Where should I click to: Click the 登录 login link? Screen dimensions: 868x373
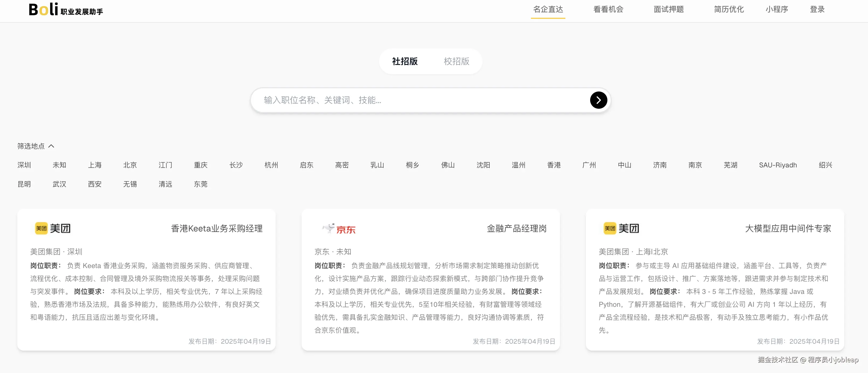point(817,9)
